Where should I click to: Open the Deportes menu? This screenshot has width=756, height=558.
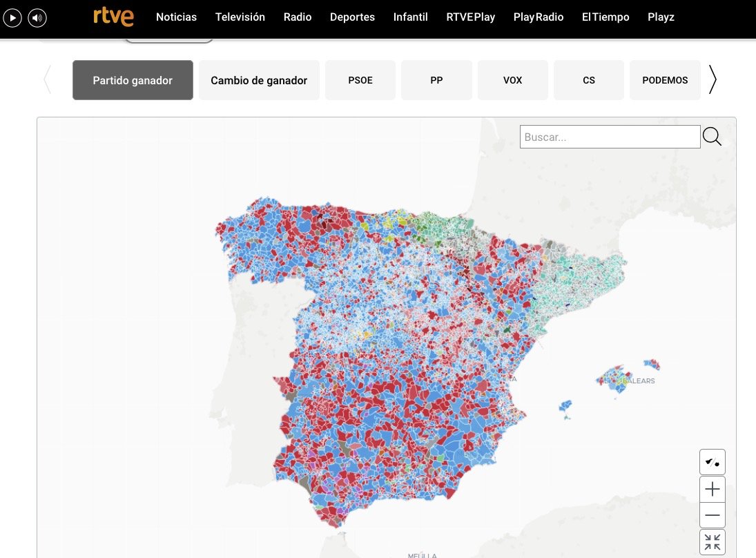(x=352, y=17)
